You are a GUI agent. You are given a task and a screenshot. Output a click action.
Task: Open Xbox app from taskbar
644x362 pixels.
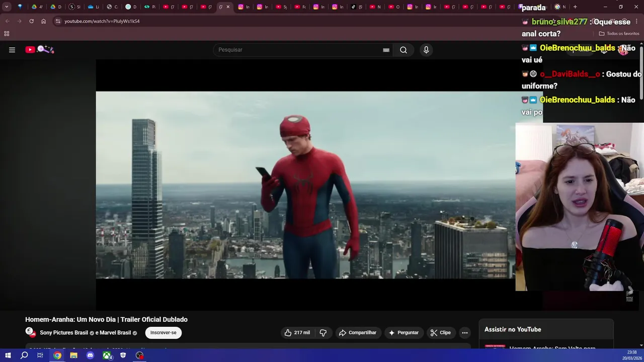pyautogui.click(x=107, y=355)
